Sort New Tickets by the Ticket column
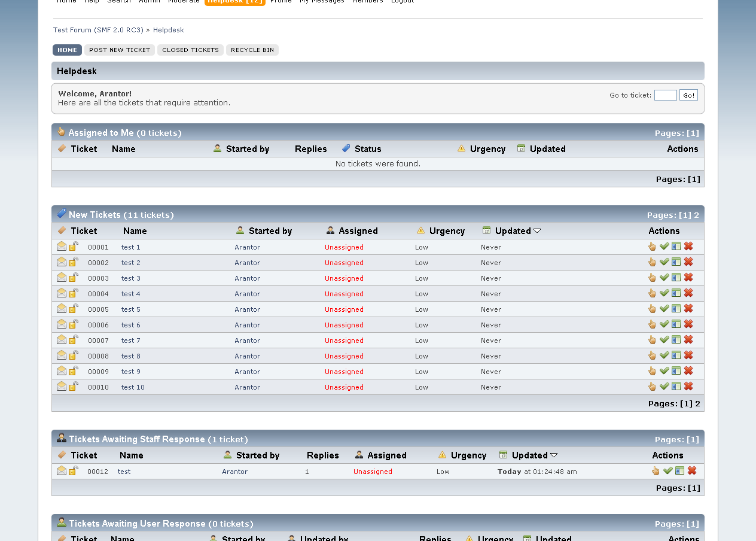 click(84, 231)
